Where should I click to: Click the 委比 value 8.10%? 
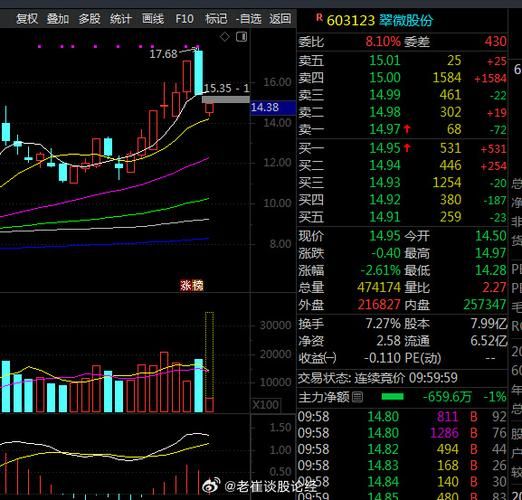click(x=383, y=42)
